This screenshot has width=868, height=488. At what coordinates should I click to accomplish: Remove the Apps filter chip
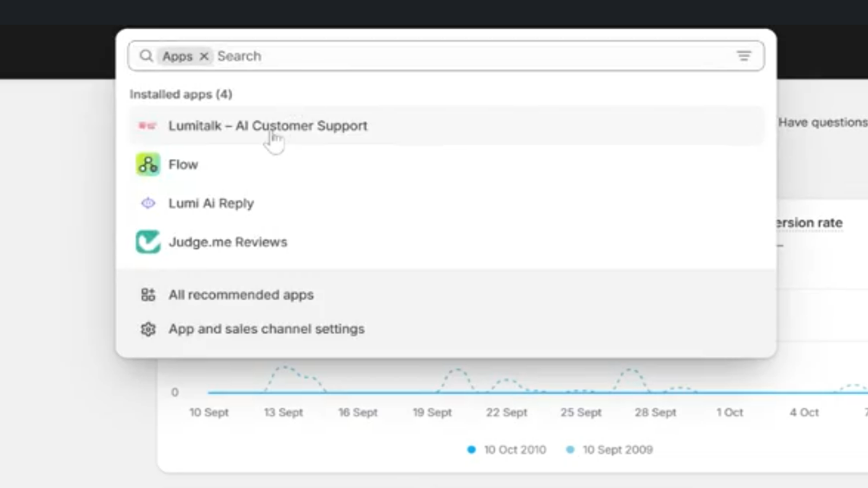click(x=204, y=56)
